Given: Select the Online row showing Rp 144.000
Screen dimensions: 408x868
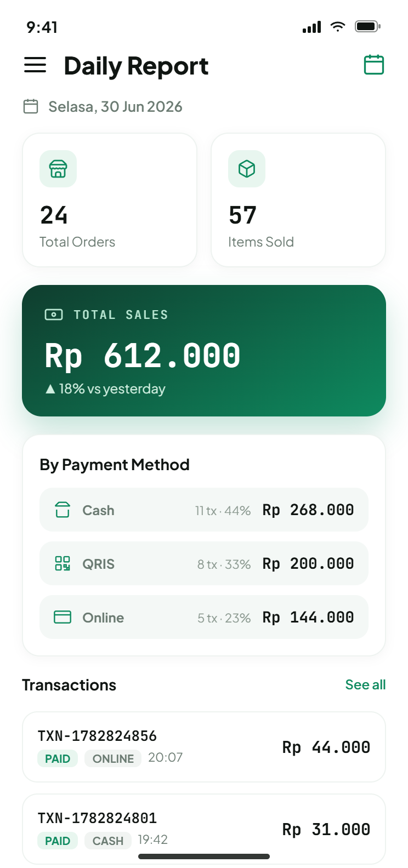Looking at the screenshot, I should 204,617.
